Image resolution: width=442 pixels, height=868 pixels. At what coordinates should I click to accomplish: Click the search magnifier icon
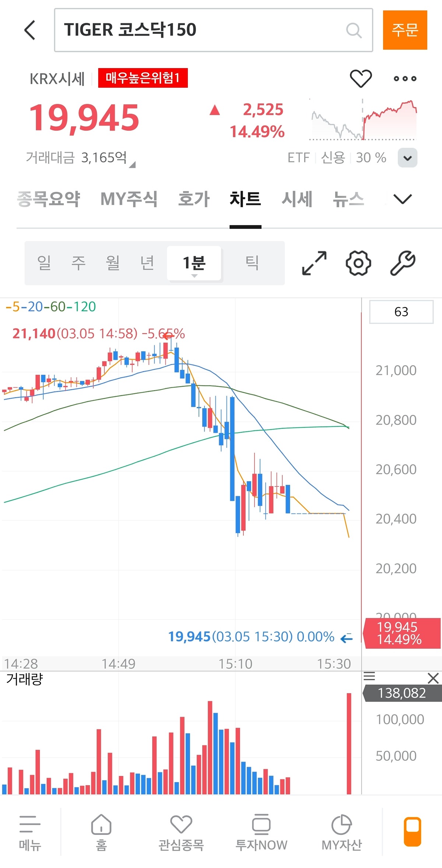coord(354,30)
